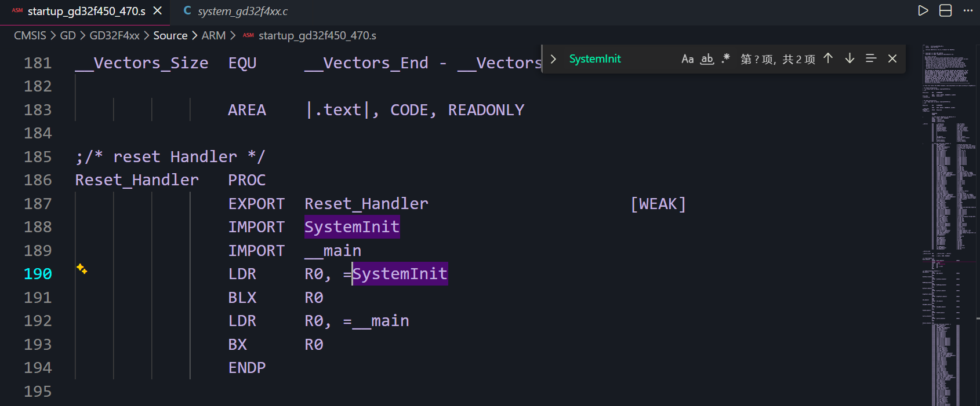Click the Find in Selection icon

pos(870,58)
